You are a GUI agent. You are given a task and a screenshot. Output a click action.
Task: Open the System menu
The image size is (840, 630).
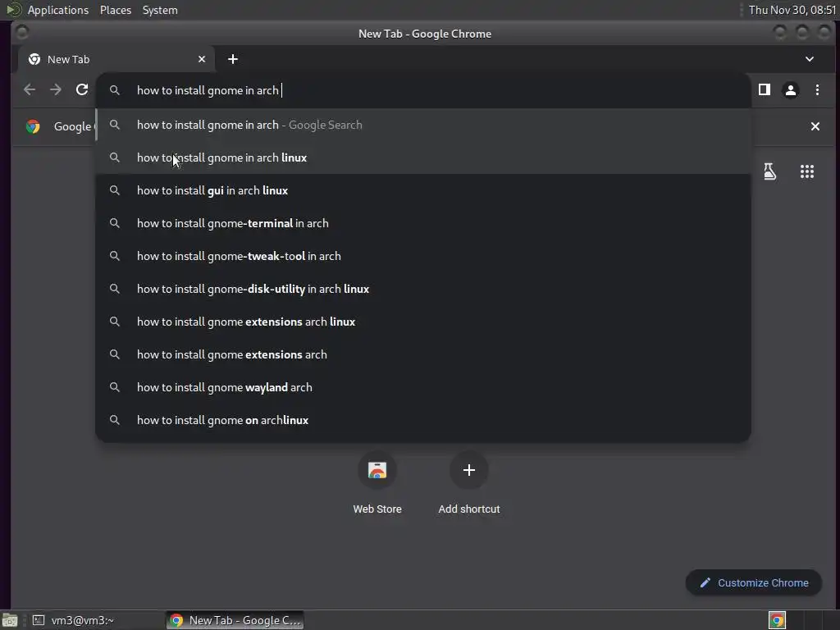(160, 10)
